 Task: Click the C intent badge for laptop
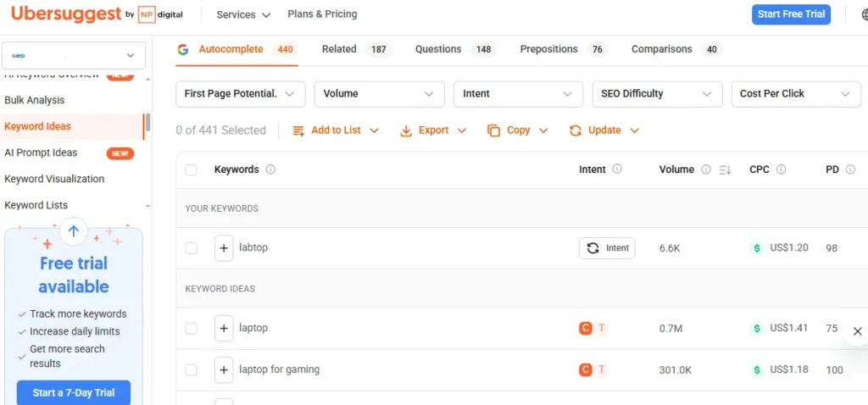click(x=585, y=328)
